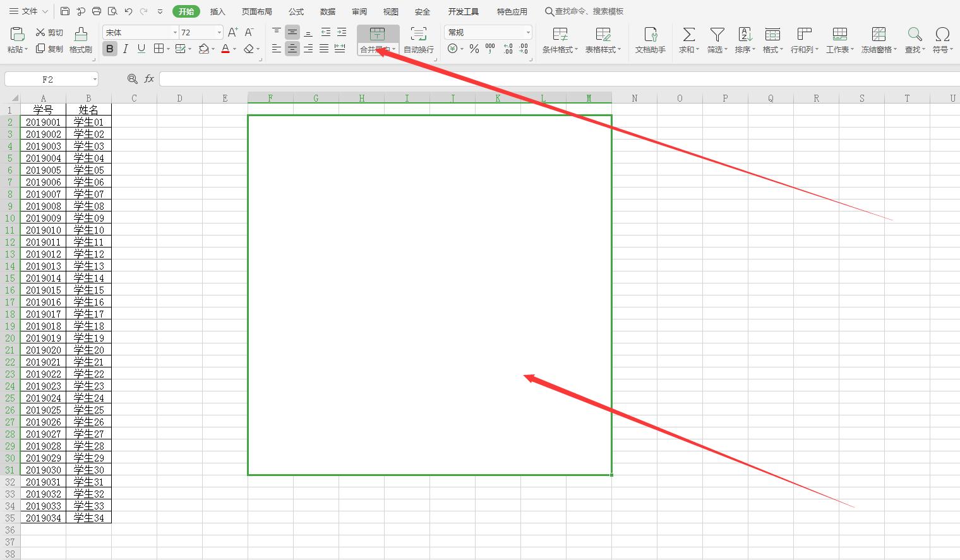Screen dimensions: 960x560
Task: Click the fill color paint bucket
Action: (203, 49)
